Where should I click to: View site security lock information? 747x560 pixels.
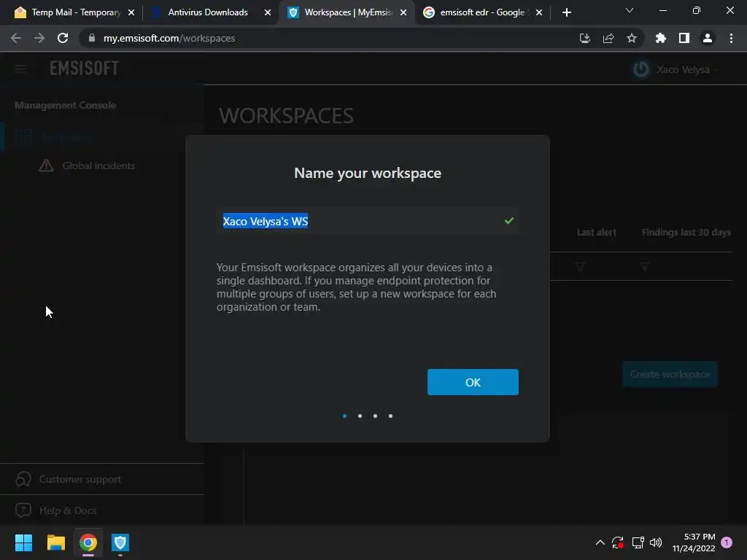click(x=92, y=38)
